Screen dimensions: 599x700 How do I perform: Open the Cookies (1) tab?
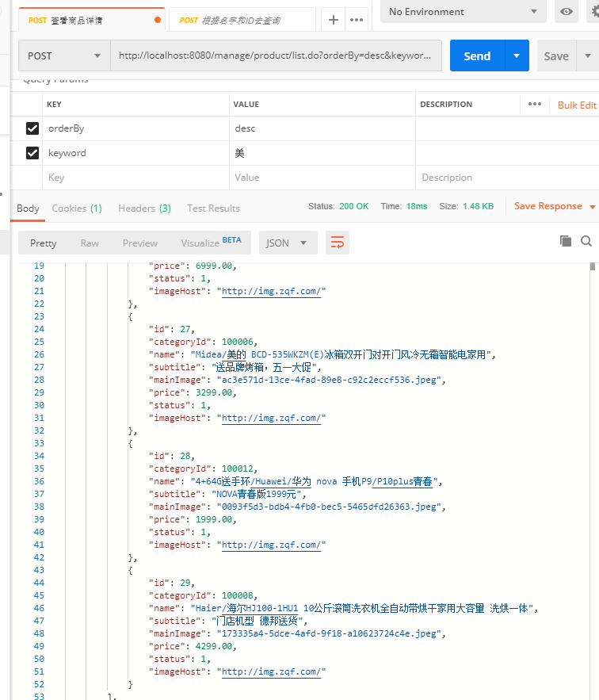tap(77, 208)
